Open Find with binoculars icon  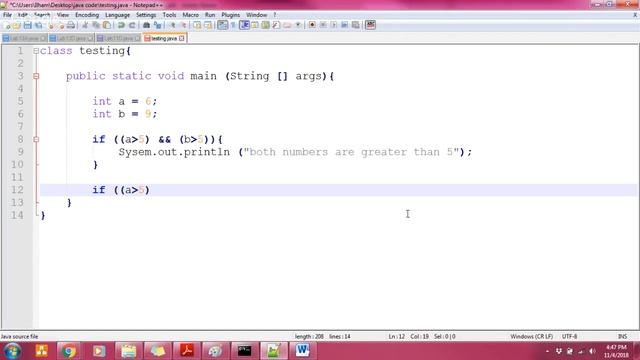point(146,25)
